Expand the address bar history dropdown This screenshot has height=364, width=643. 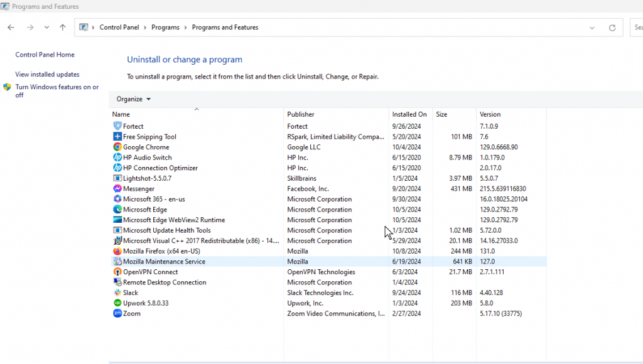[592, 28]
